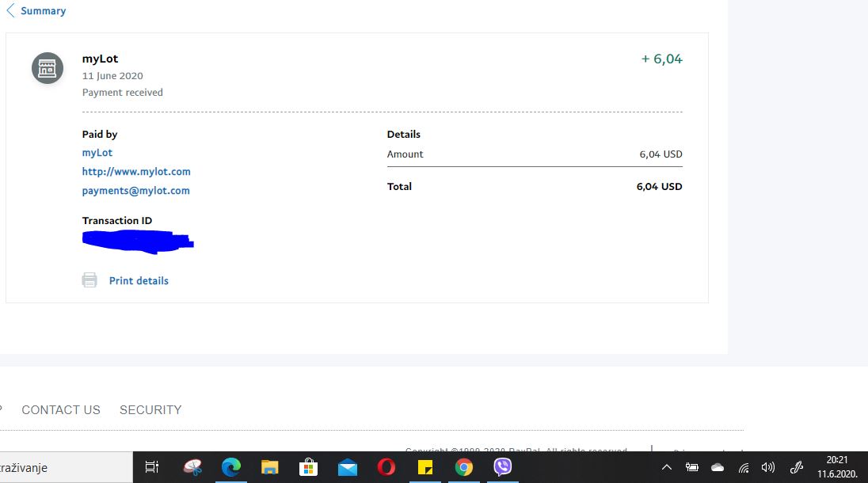The width and height of the screenshot is (868, 483).
Task: Switch to Google Chrome in taskbar
Action: pos(464,467)
